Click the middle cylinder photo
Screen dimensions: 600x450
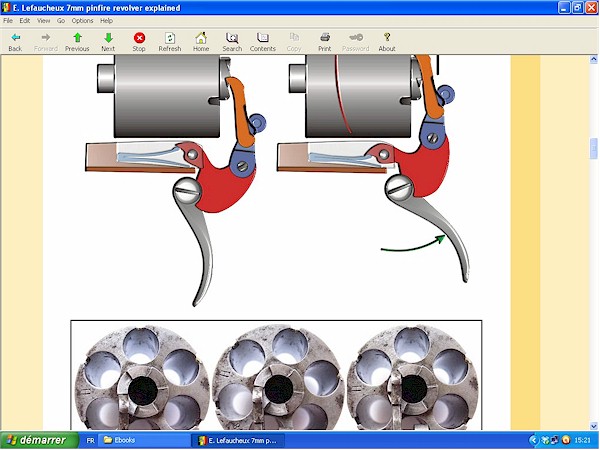click(x=278, y=377)
